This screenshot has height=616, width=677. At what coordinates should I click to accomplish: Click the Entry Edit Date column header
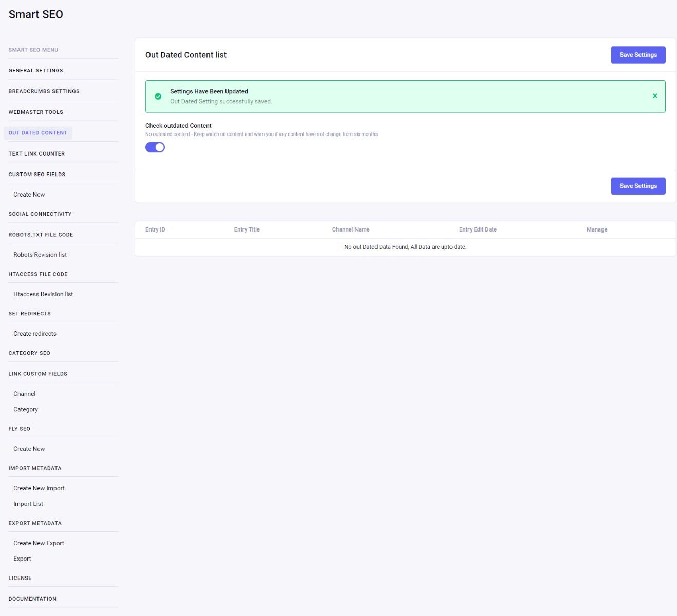coord(478,230)
